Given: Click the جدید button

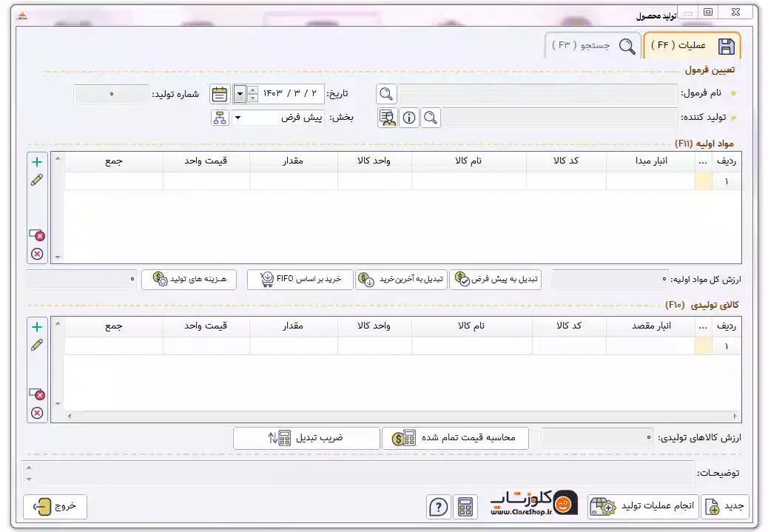Looking at the screenshot, I should pyautogui.click(x=725, y=506).
